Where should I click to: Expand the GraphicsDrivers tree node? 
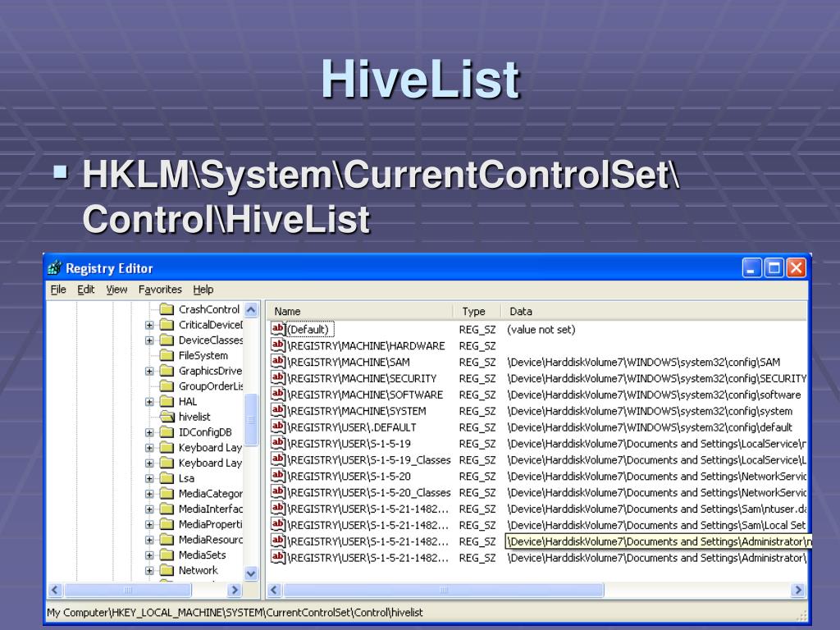(149, 371)
